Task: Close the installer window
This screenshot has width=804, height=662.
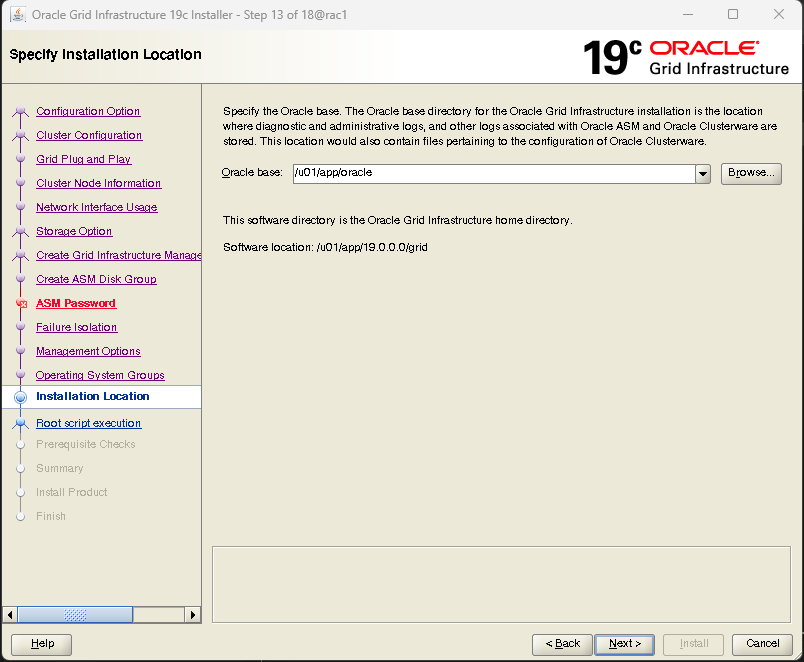Action: (x=779, y=14)
